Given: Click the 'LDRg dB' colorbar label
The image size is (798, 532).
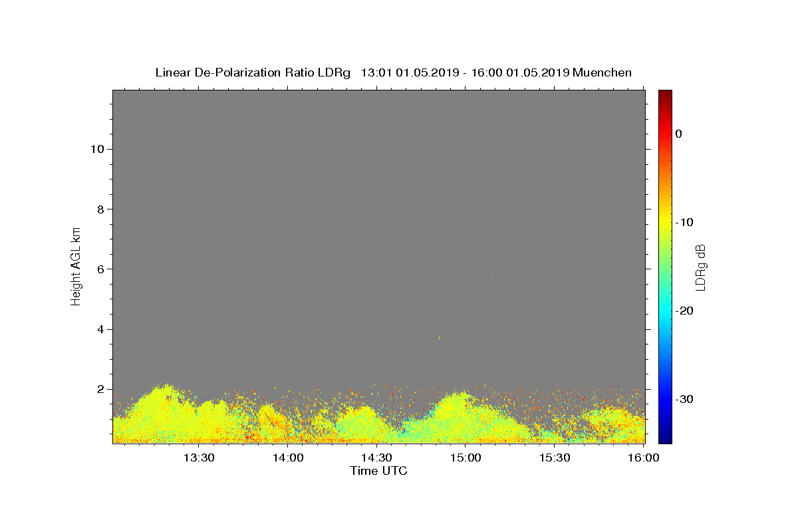Looking at the screenshot, I should pyautogui.click(x=700, y=267).
